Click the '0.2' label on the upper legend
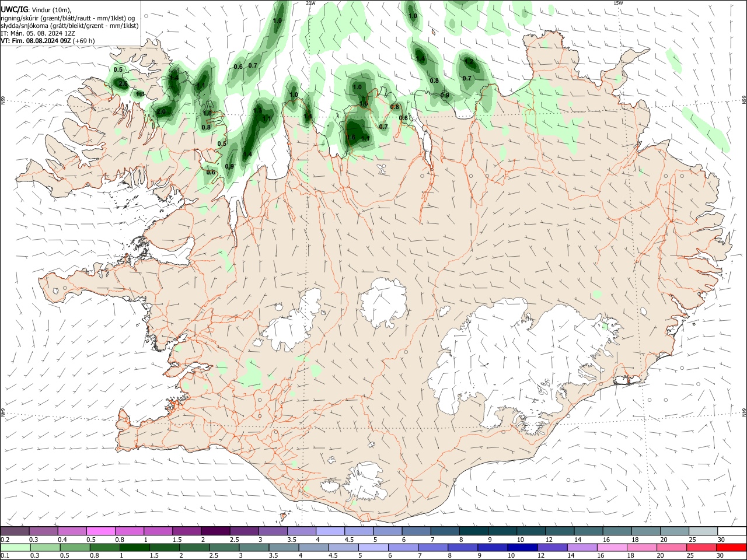 [x=5, y=540]
